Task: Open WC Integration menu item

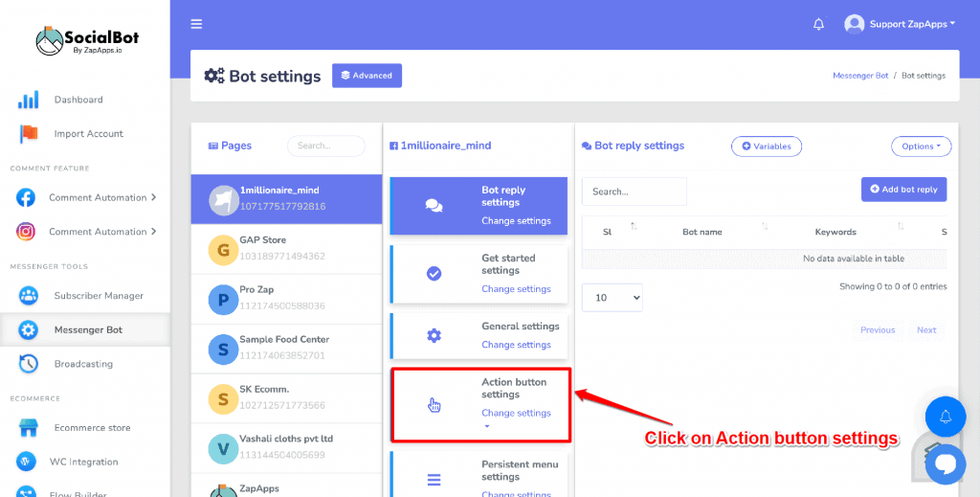Action: pos(85,462)
